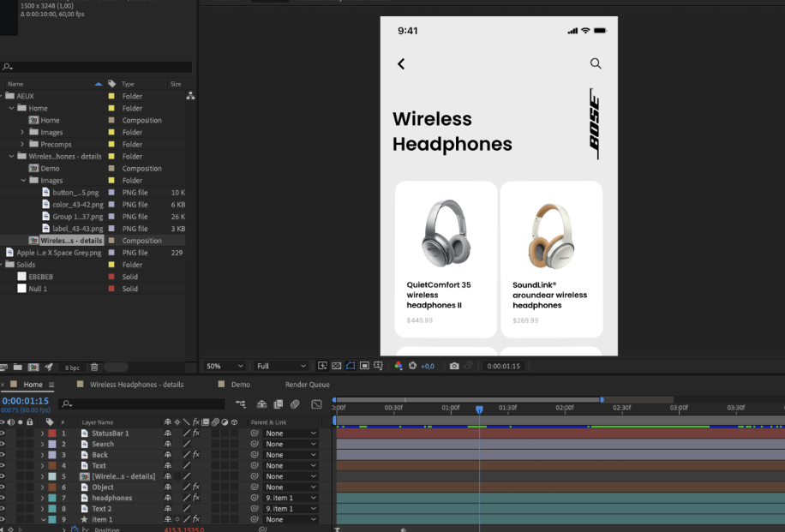Click the back arrow in the phone preview

[x=401, y=63]
